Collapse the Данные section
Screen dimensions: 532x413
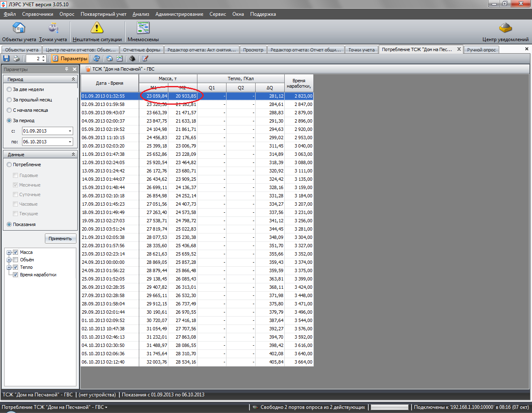[x=74, y=154]
